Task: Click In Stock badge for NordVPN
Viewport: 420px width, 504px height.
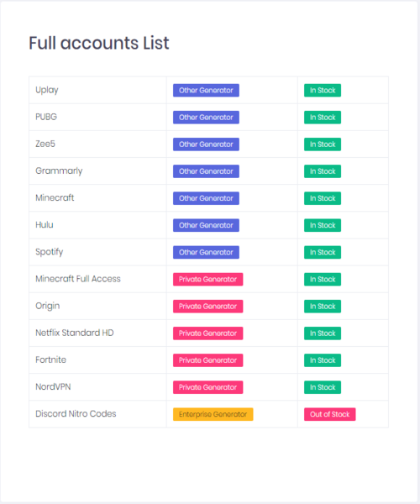Action: [x=323, y=387]
